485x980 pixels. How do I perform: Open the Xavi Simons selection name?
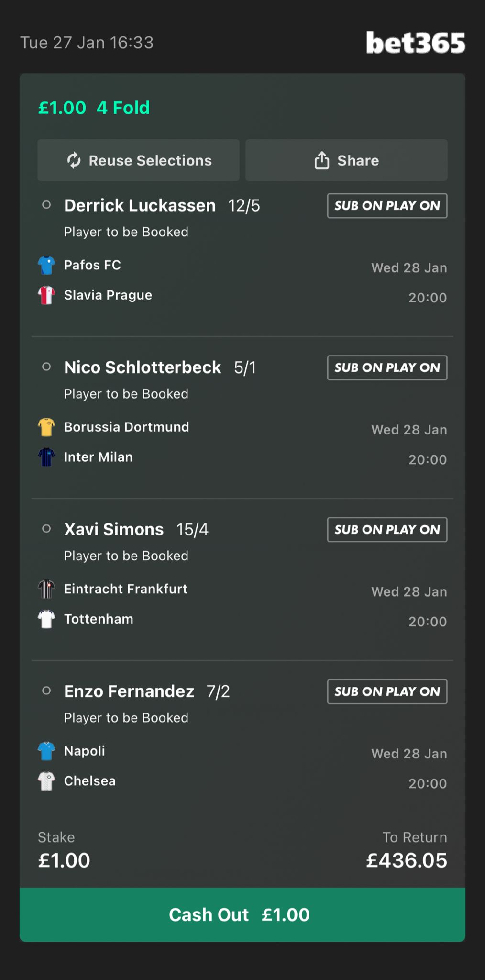tap(114, 529)
